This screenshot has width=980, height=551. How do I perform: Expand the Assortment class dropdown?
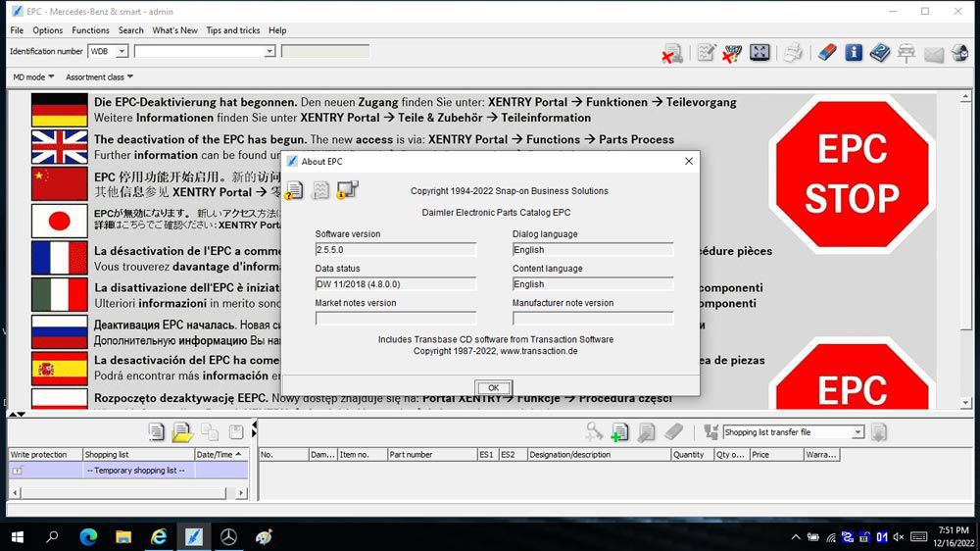(99, 76)
